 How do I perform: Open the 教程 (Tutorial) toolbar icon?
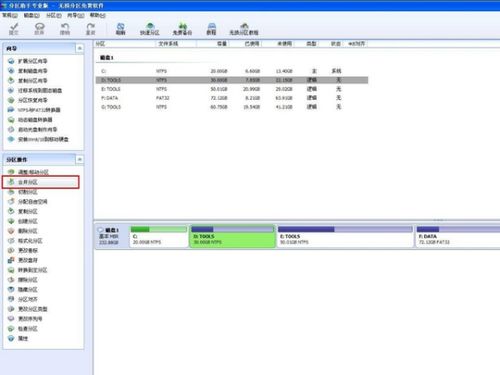click(x=211, y=29)
